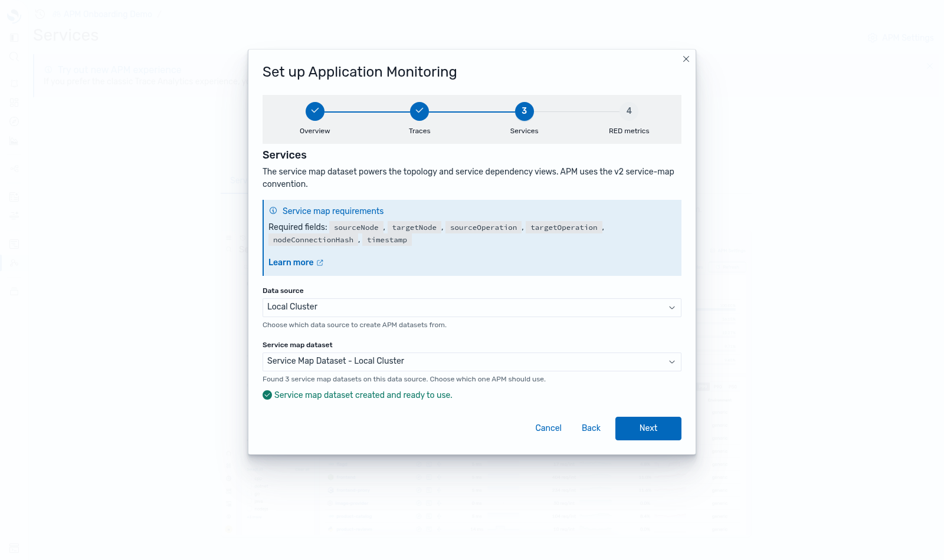The image size is (944, 560).
Task: Jump to step 4 RED metrics
Action: tap(629, 111)
